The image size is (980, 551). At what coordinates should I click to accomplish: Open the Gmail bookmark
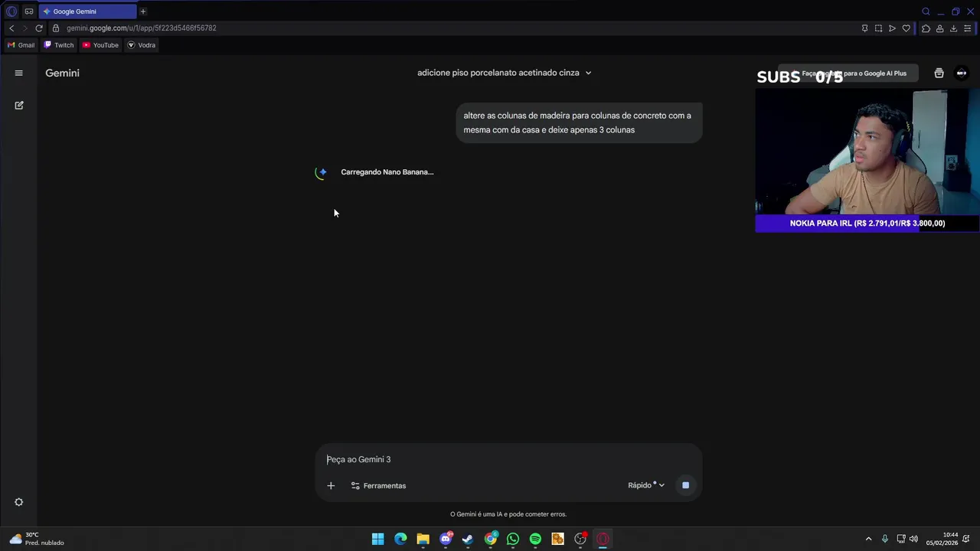point(21,45)
